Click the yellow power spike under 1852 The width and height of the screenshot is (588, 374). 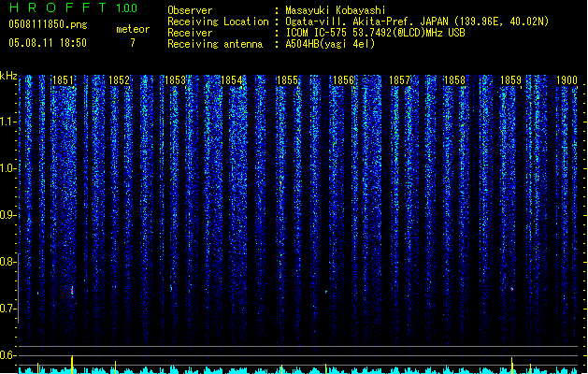click(116, 367)
